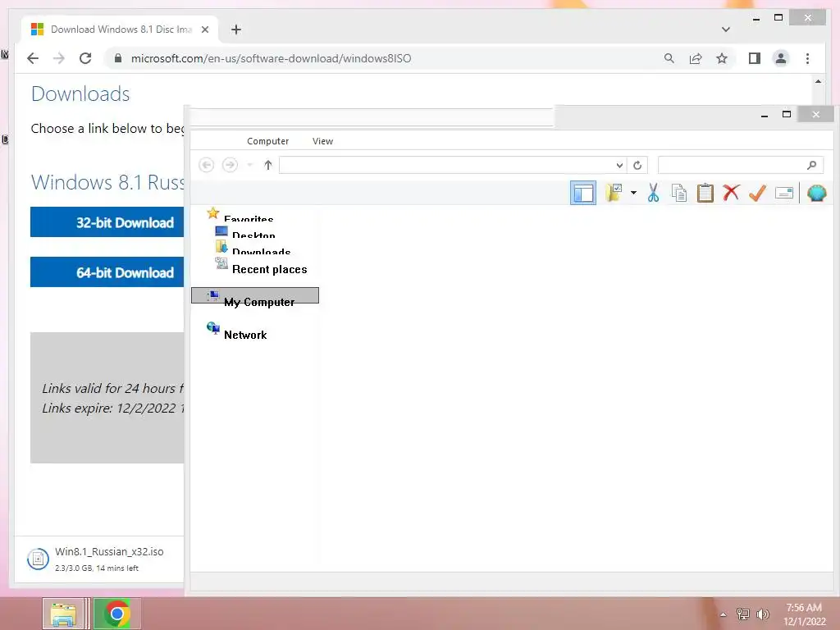Click the scissors Cut icon
This screenshot has height=630, width=840.
(653, 193)
